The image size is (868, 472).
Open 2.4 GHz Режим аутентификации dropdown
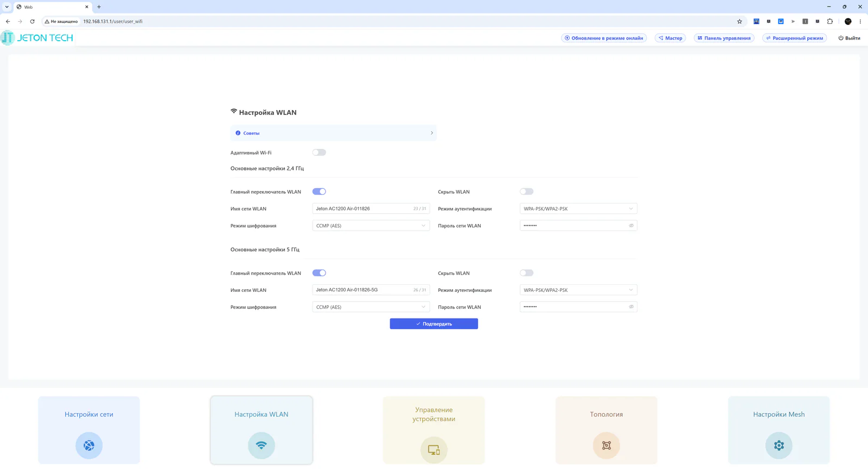(x=578, y=209)
